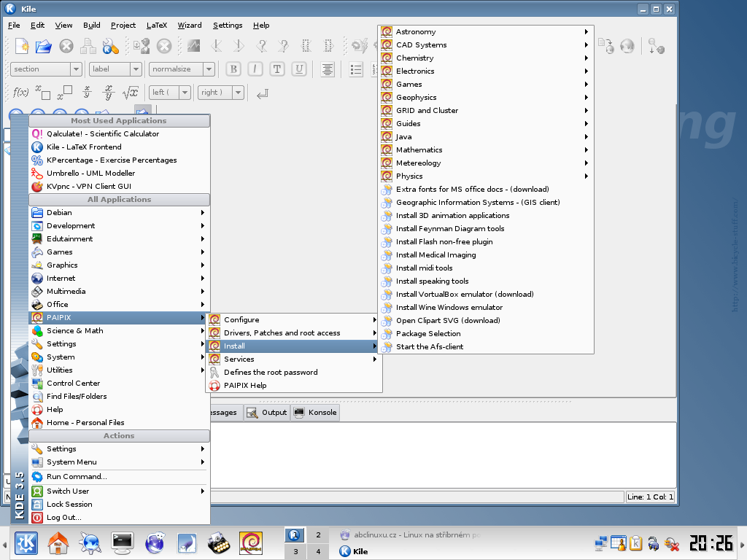Open the KDE K menu launcher button
747x560 pixels.
click(x=26, y=542)
